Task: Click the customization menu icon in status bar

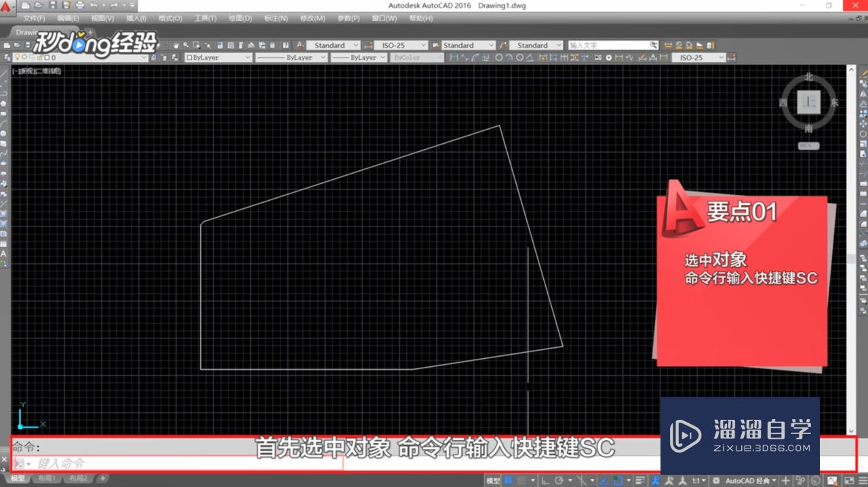Action: click(863, 480)
